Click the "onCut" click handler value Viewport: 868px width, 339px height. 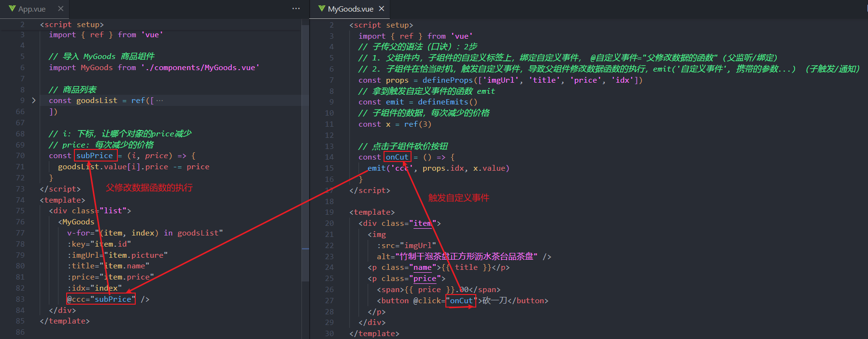(x=461, y=301)
